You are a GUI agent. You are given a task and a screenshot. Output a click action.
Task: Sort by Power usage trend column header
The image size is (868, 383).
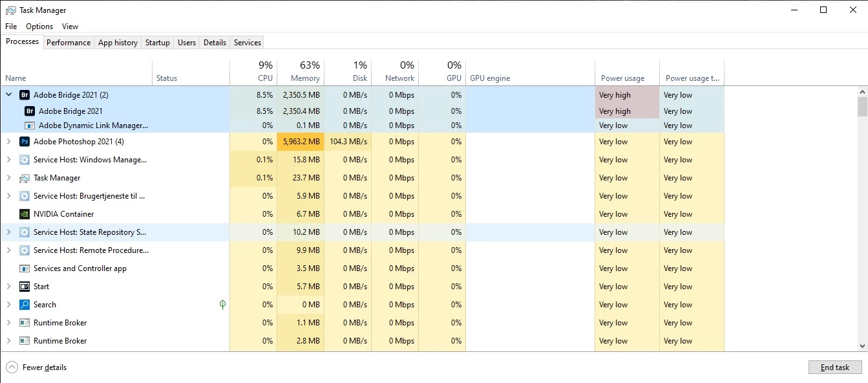point(692,72)
